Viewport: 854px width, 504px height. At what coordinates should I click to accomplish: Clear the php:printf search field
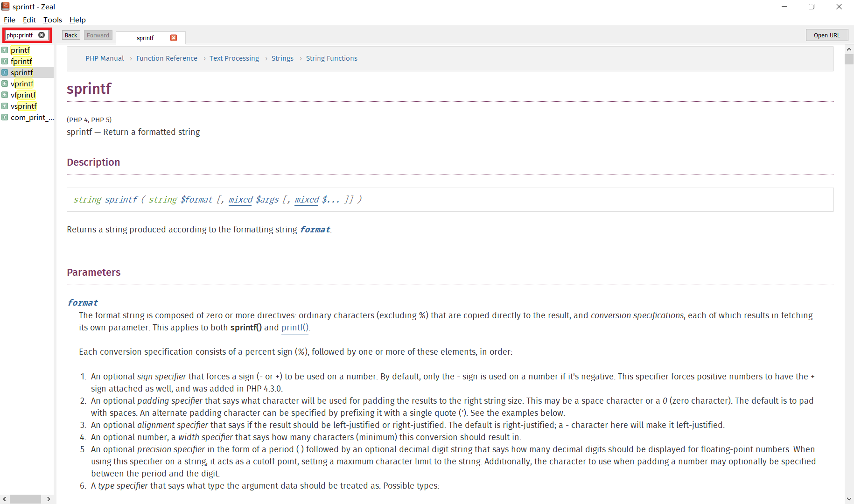tap(42, 35)
